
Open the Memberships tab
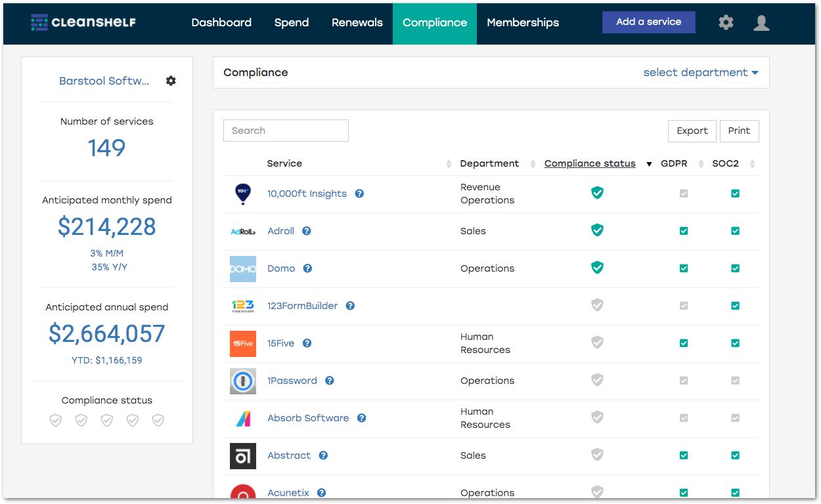click(x=523, y=22)
